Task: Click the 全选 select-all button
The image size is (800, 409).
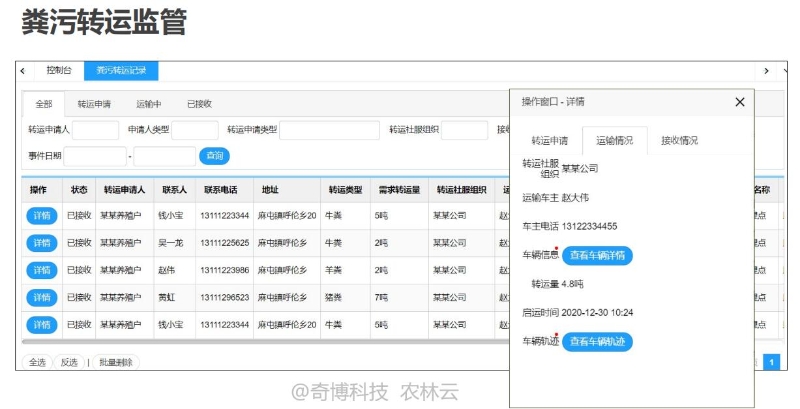Action: [x=37, y=362]
